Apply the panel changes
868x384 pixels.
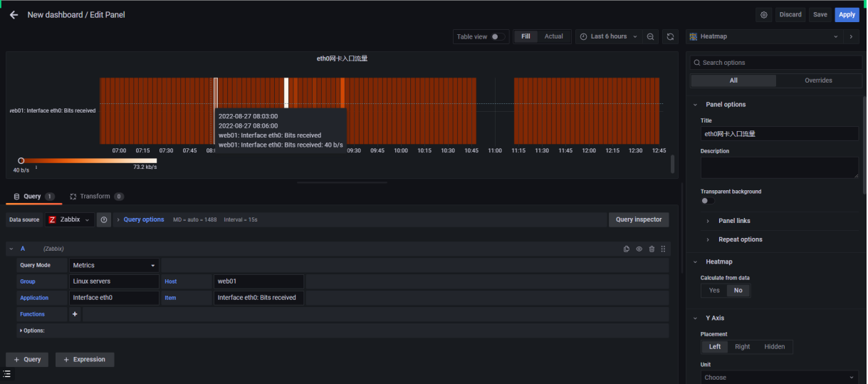click(x=847, y=14)
